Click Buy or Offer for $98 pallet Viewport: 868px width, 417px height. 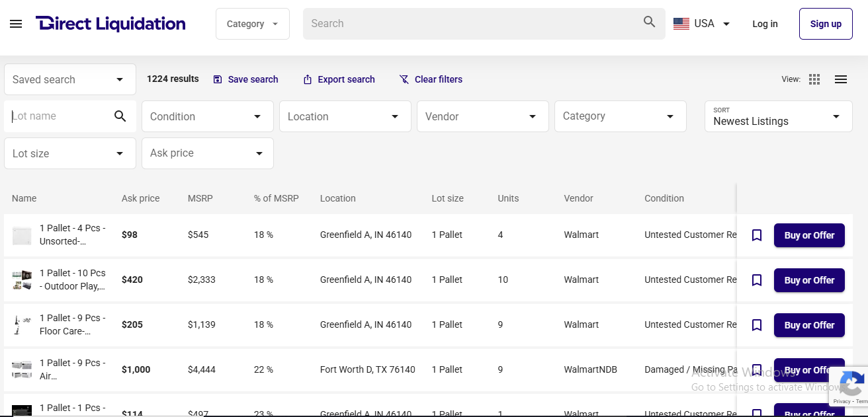[x=809, y=235]
